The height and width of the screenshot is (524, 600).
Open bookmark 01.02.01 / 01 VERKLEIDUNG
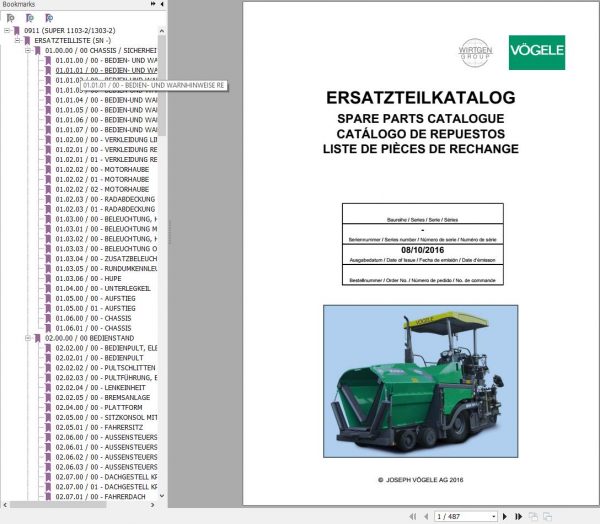[106, 159]
